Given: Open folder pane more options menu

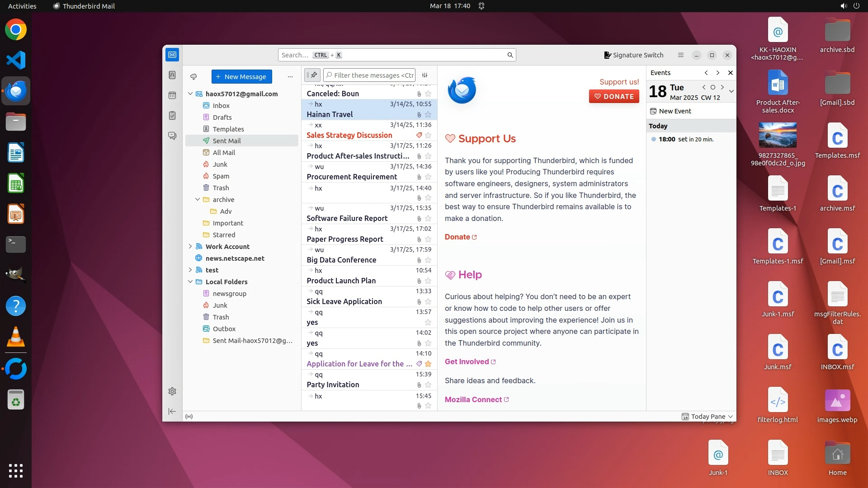Looking at the screenshot, I should click(x=290, y=77).
